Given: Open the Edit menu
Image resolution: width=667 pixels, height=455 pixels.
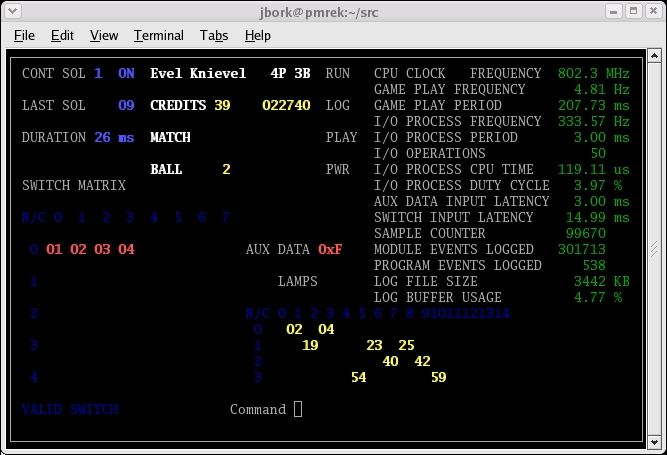Looking at the screenshot, I should (x=62, y=35).
